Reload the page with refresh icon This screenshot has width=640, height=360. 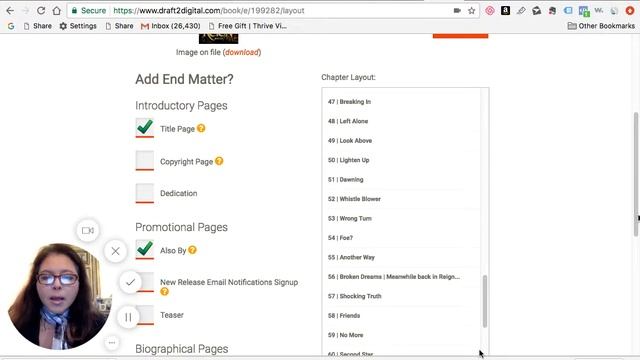click(41, 11)
